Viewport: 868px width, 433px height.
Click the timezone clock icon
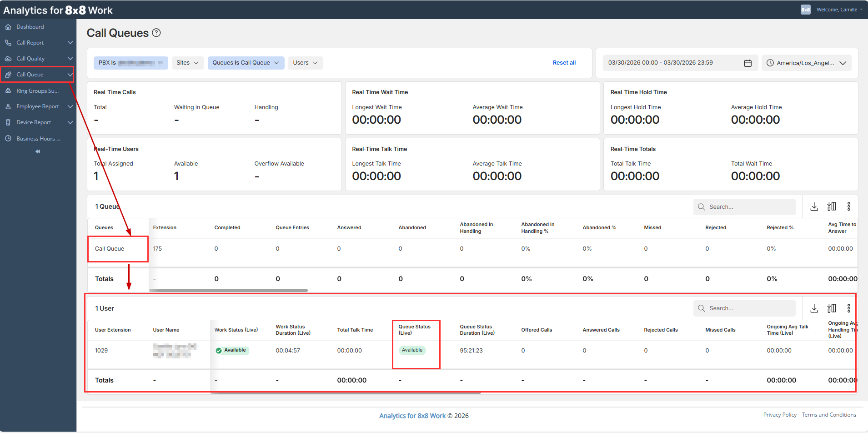770,63
